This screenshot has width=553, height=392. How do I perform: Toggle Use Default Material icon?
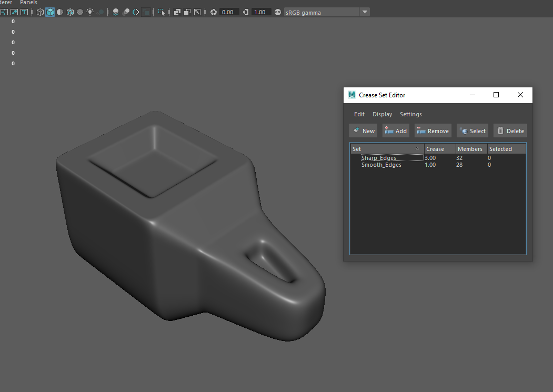point(61,12)
